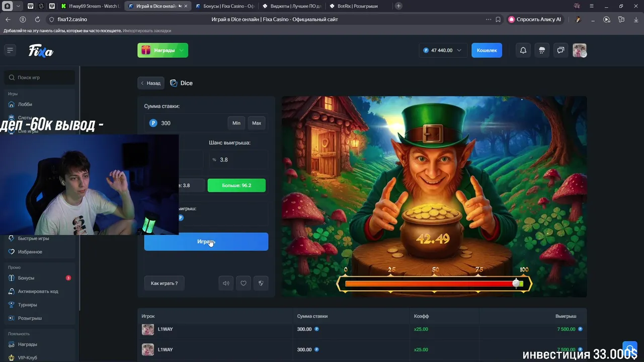Open the Как играть? help
The height and width of the screenshot is (362, 644).
(x=164, y=283)
